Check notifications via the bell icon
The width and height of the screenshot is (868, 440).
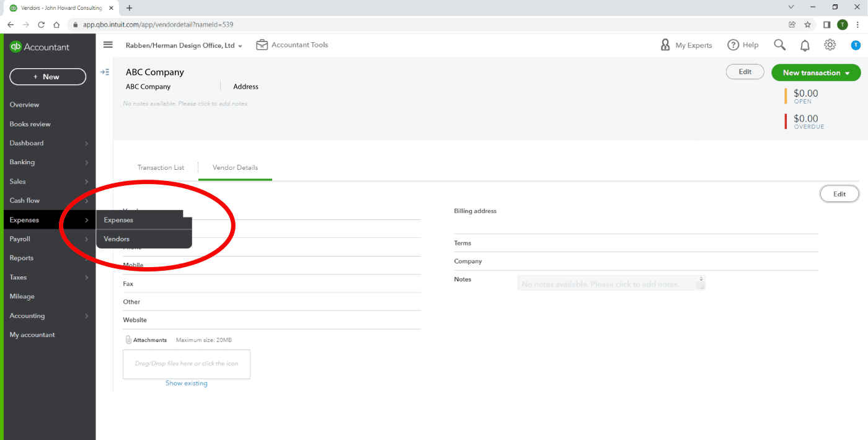point(804,45)
